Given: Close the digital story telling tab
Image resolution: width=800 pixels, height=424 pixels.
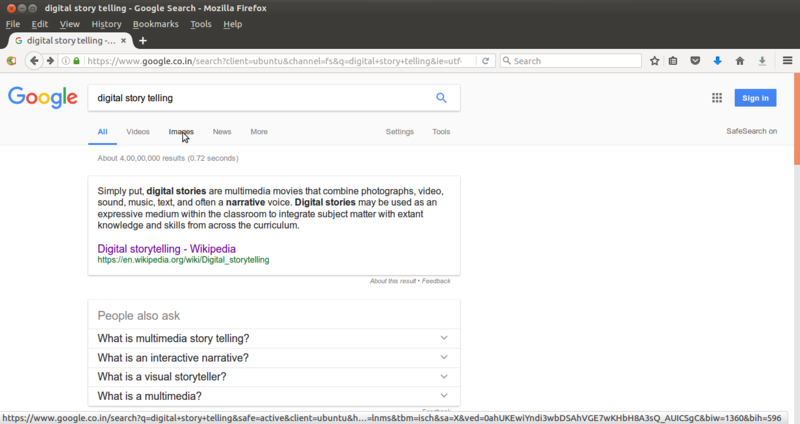Looking at the screenshot, I should 123,40.
